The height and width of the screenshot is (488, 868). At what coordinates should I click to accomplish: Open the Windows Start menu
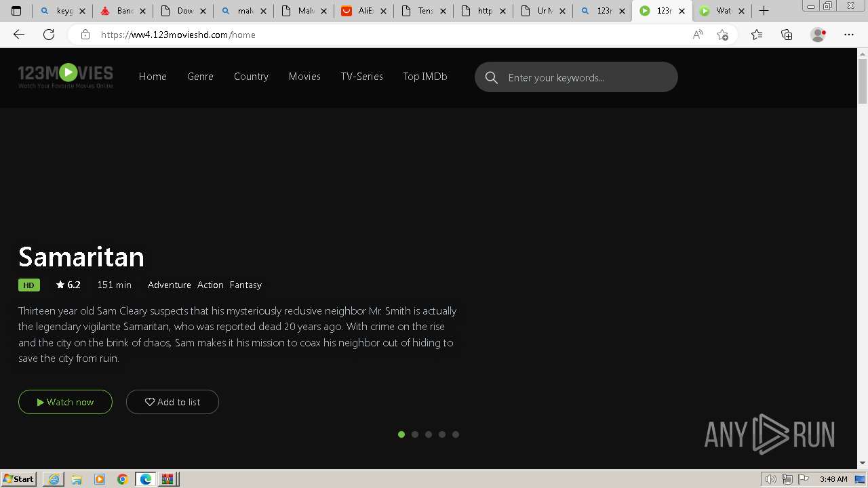[x=19, y=479]
